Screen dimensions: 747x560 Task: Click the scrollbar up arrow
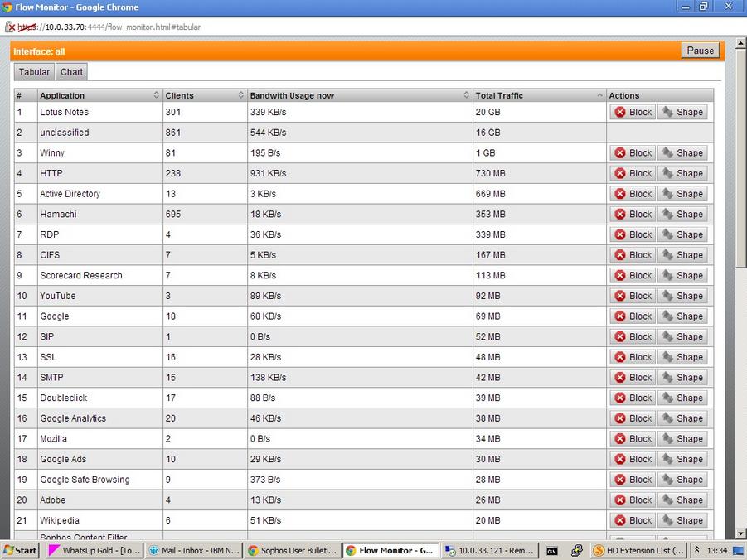click(x=741, y=43)
